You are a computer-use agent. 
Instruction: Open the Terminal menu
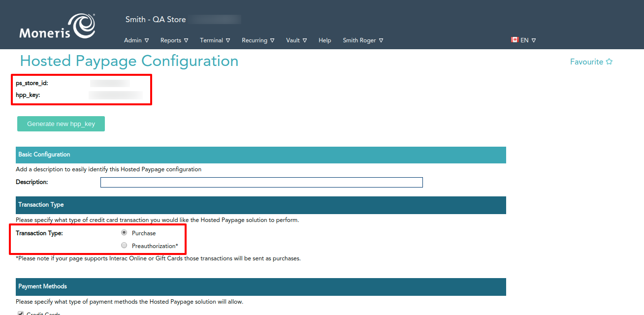(x=215, y=40)
